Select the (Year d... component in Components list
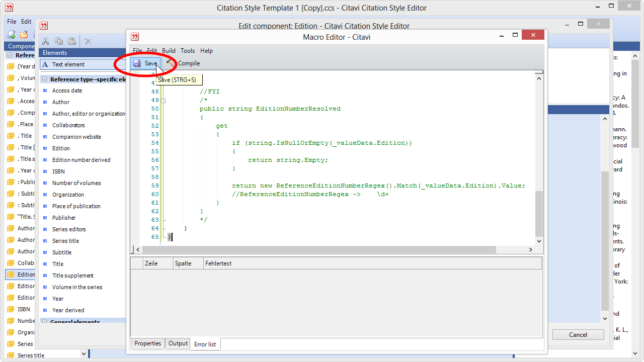 click(21, 66)
